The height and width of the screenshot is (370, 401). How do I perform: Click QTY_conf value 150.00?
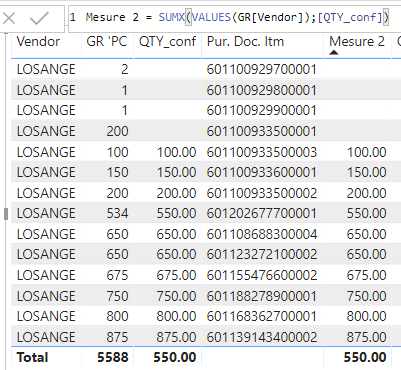176,172
